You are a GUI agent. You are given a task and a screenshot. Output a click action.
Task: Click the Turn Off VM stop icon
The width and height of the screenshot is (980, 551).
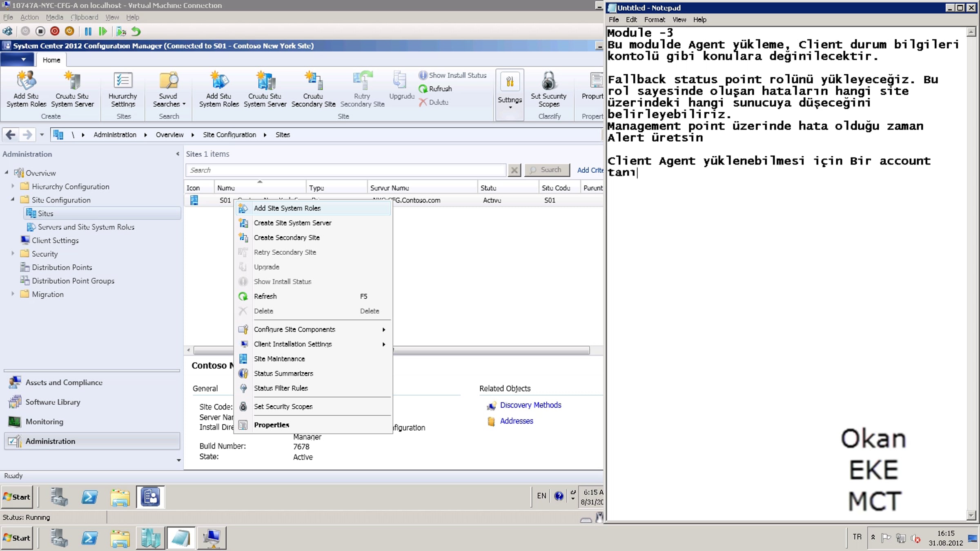coord(40,31)
